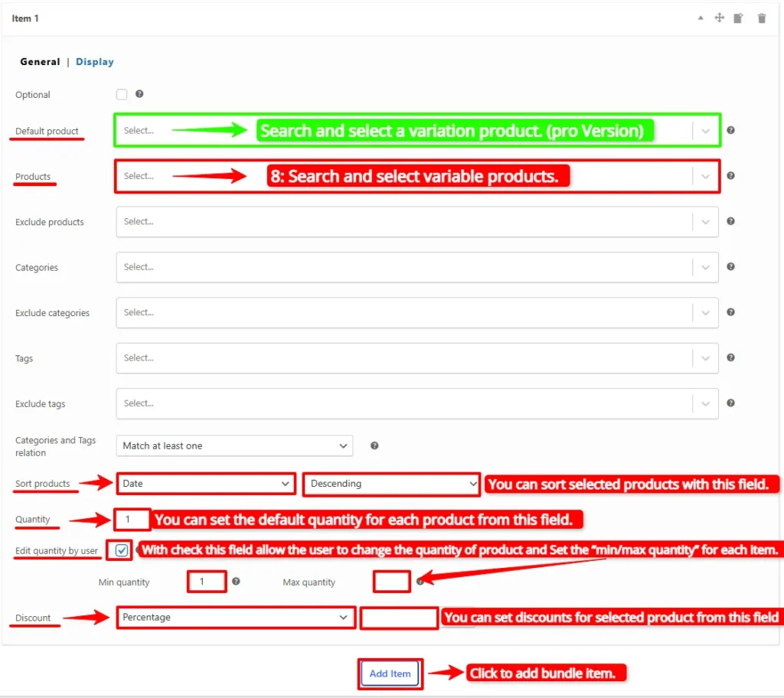Open help icon for Default product field

coord(730,130)
